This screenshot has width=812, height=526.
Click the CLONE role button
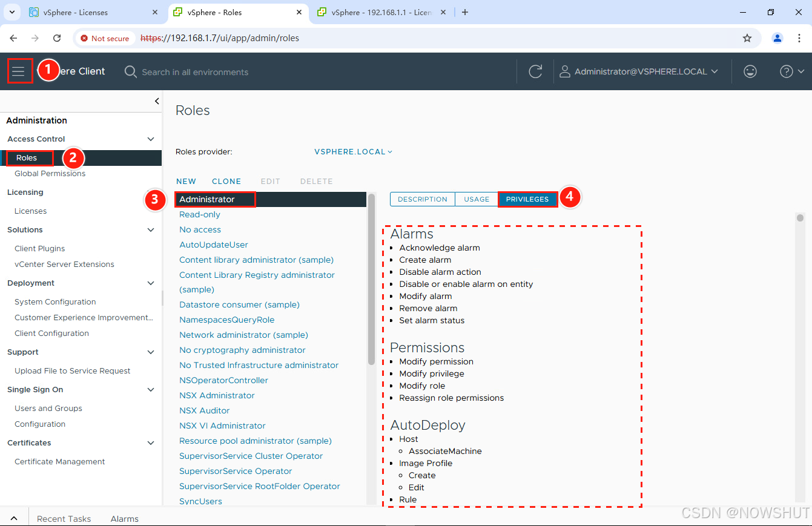[x=226, y=182]
